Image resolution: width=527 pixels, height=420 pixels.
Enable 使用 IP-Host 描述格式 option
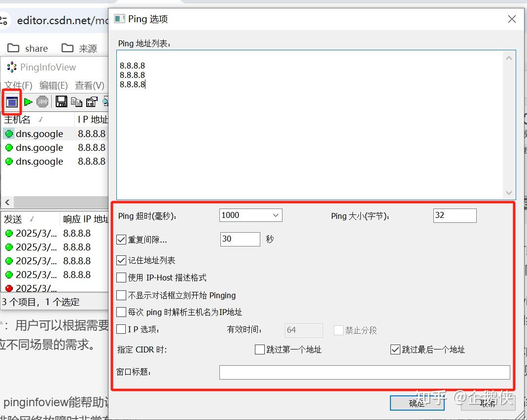click(121, 278)
